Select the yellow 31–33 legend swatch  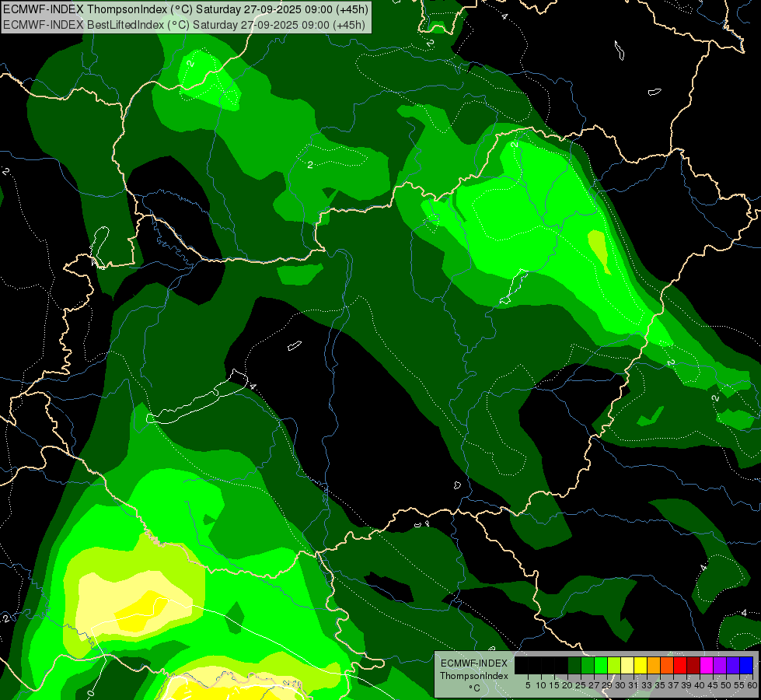coord(641,665)
